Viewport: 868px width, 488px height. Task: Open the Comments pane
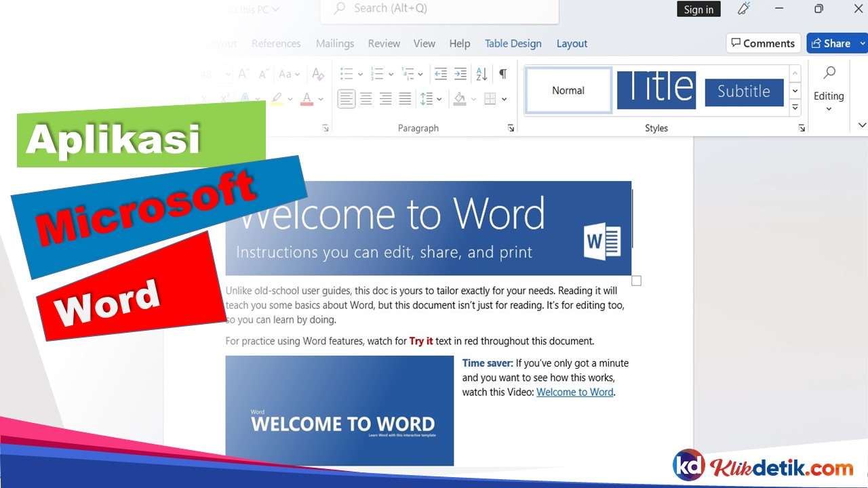pyautogui.click(x=764, y=43)
